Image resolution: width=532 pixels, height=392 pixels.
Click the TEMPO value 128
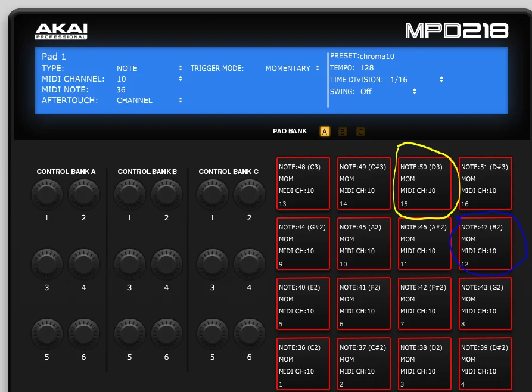pyautogui.click(x=367, y=68)
